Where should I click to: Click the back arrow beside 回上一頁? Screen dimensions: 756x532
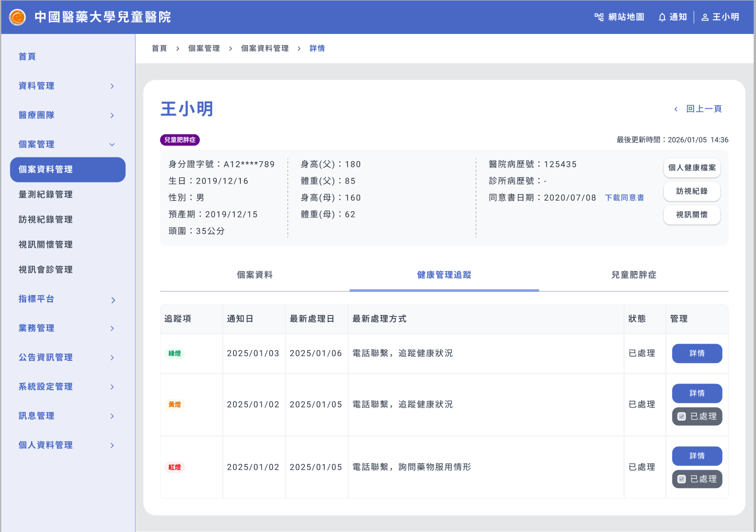[x=676, y=109]
